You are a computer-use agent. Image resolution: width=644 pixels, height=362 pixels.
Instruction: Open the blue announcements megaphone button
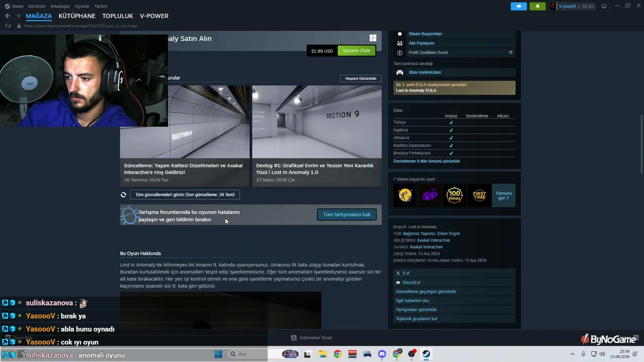coord(519,6)
